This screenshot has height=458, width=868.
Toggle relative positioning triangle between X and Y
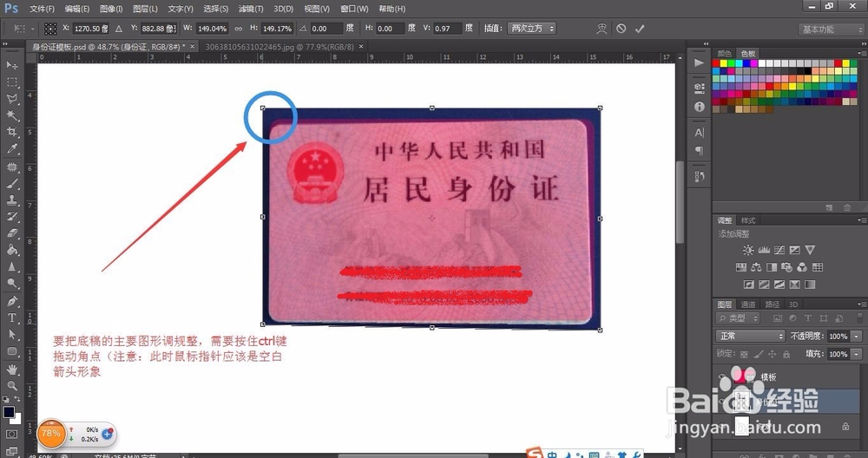click(118, 29)
